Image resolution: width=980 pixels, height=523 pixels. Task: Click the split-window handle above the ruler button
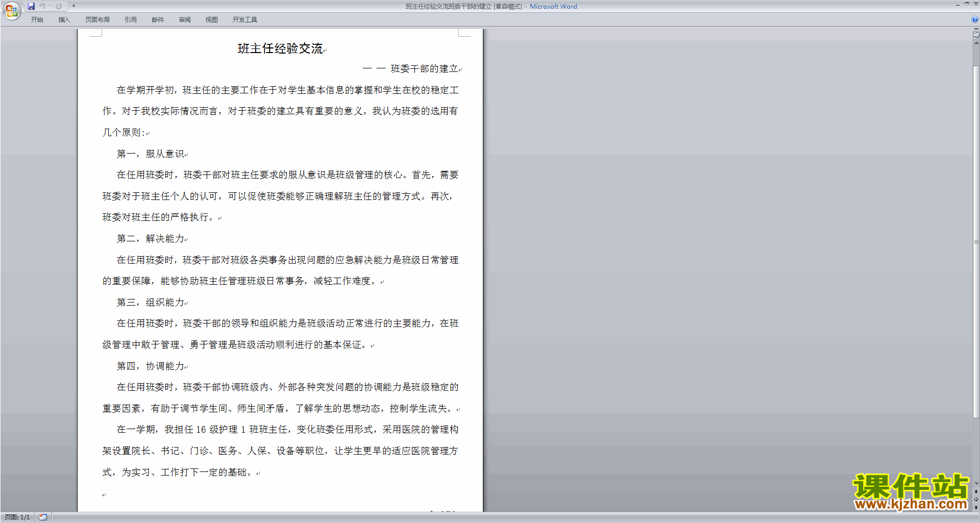click(976, 29)
